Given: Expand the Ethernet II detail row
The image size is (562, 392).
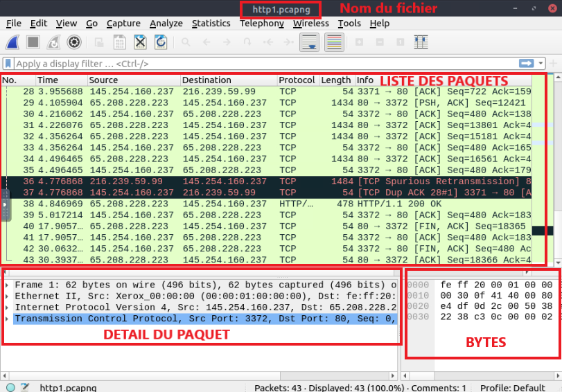Looking at the screenshot, I should click(7, 296).
